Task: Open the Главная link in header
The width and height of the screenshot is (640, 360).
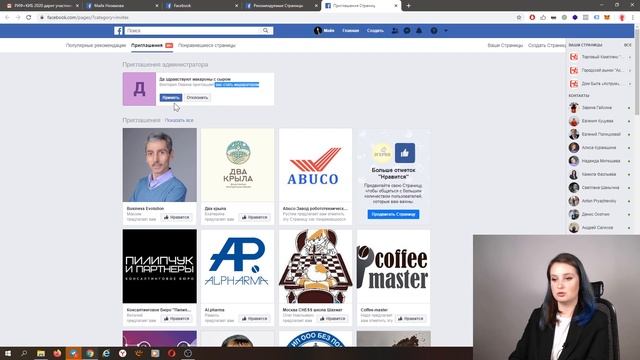Action: pos(350,31)
